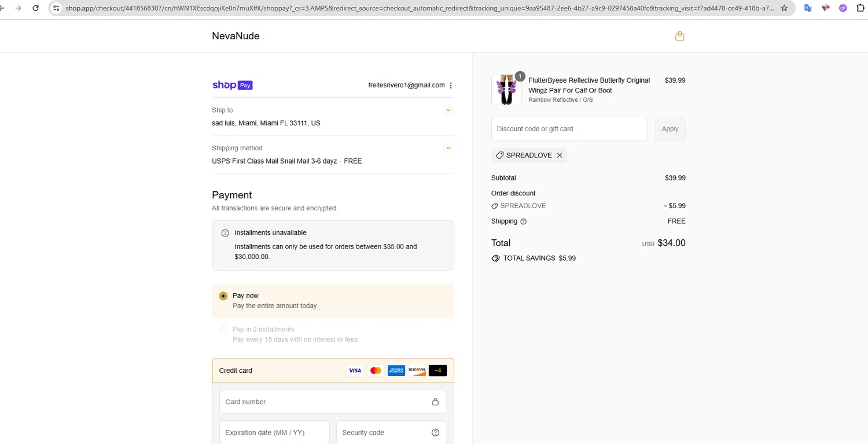Click the security code help icon
Image resolution: width=868 pixels, height=444 pixels.
pyautogui.click(x=436, y=432)
